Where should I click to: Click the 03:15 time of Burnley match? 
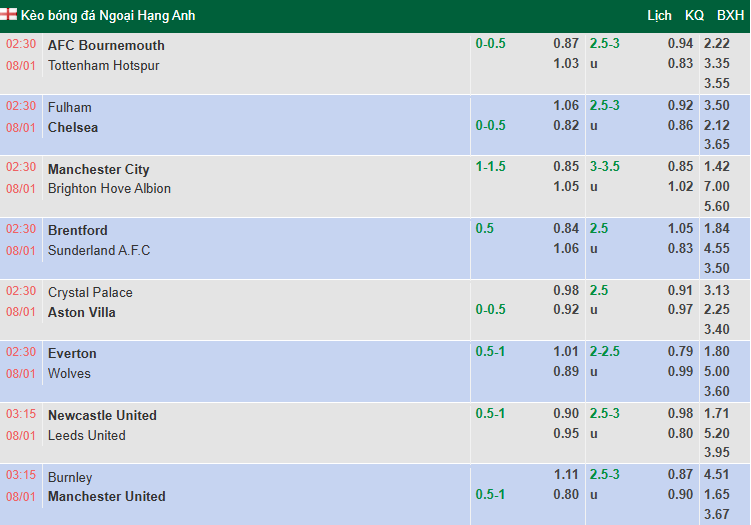tap(21, 476)
